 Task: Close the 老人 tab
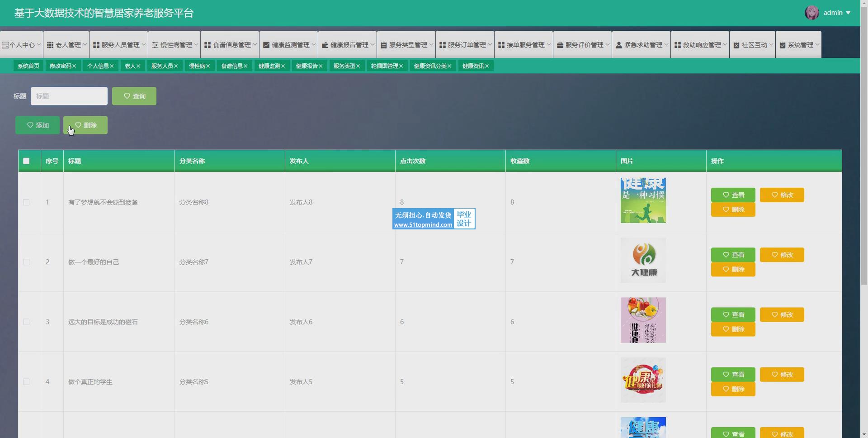(138, 66)
